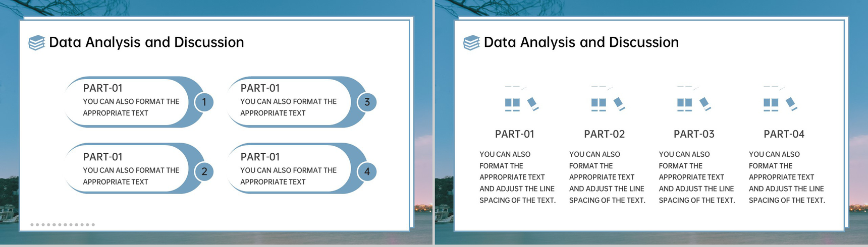Select the body paragraph under PART-04
This screenshot has width=868, height=247.
(787, 177)
